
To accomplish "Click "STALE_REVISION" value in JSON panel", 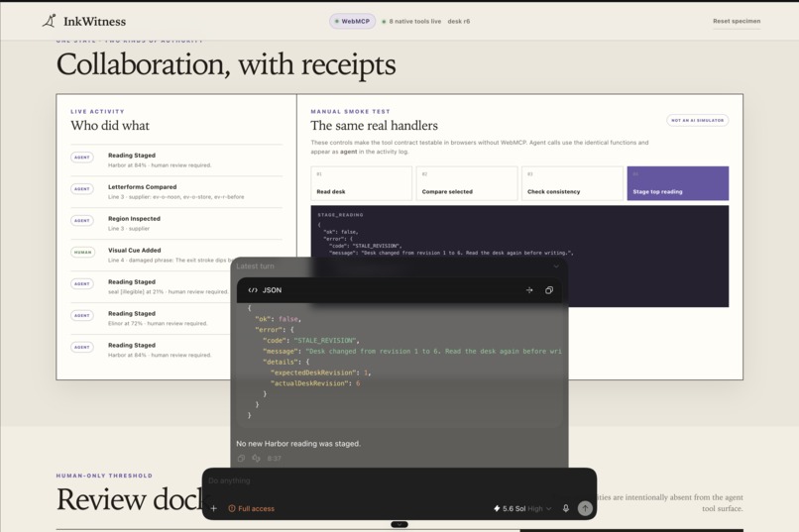I will point(326,341).
